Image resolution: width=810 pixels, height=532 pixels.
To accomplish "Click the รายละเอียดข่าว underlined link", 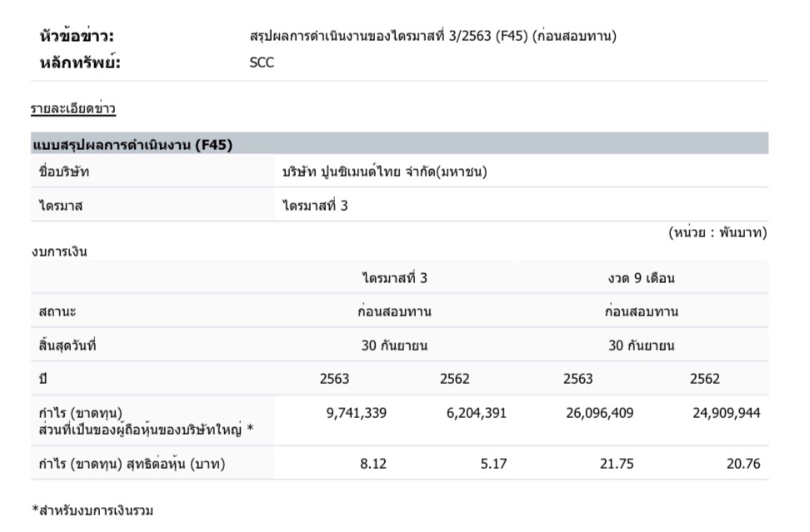I will [x=73, y=108].
